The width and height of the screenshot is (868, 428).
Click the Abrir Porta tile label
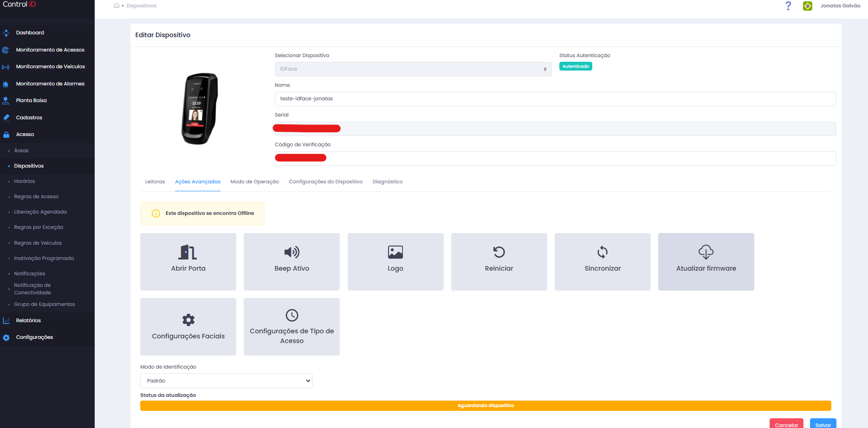point(188,269)
